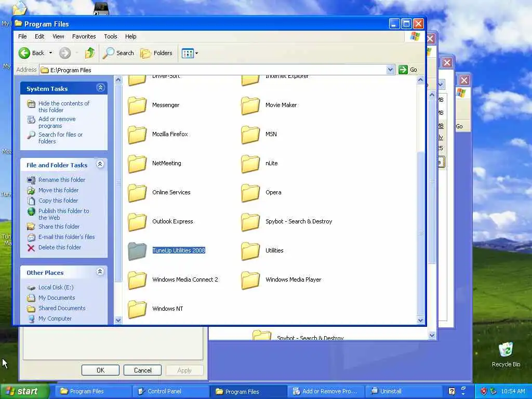This screenshot has width=532, height=399.
Task: Select the Windows Media Connect 2 folder icon
Action: click(137, 280)
